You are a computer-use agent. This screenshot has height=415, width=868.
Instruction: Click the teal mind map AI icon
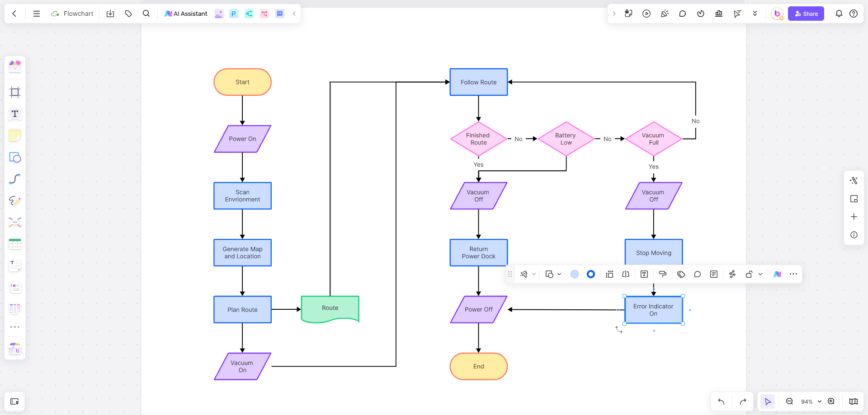(249, 14)
